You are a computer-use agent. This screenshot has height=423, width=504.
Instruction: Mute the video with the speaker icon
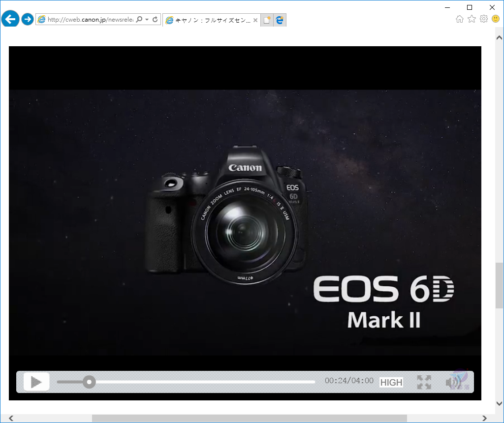(453, 382)
